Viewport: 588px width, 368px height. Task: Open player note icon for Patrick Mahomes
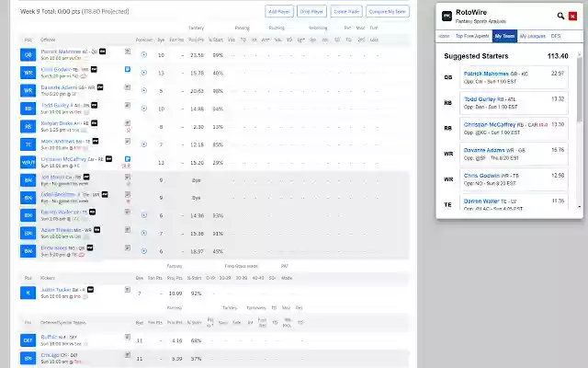(128, 52)
